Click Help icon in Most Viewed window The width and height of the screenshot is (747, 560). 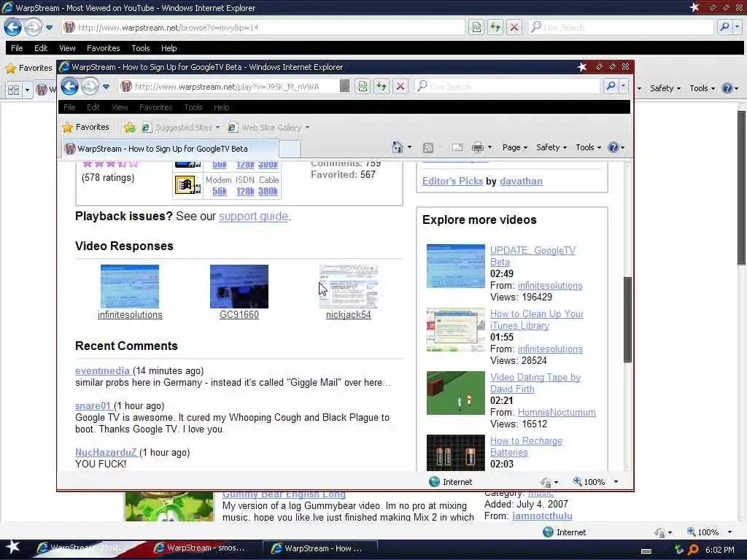[x=727, y=88]
